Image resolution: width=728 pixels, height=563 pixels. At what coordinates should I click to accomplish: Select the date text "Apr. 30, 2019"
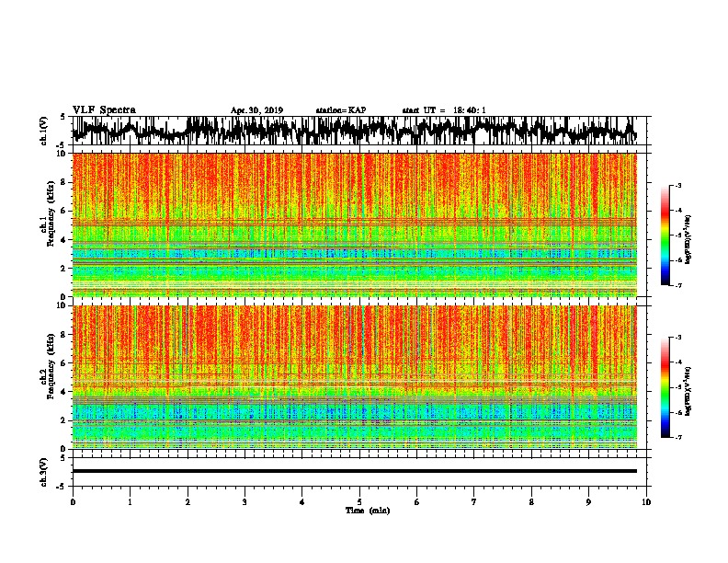click(x=256, y=110)
